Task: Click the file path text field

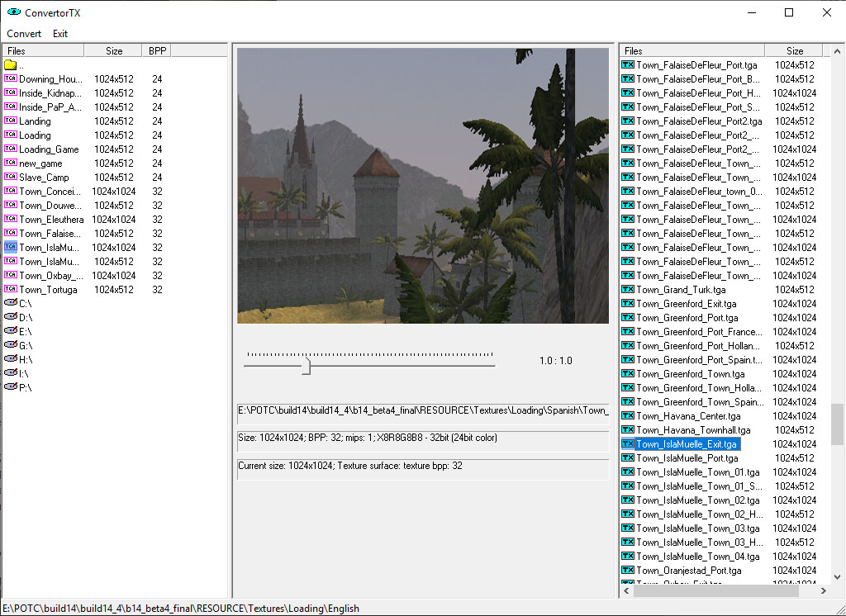Action: click(423, 410)
